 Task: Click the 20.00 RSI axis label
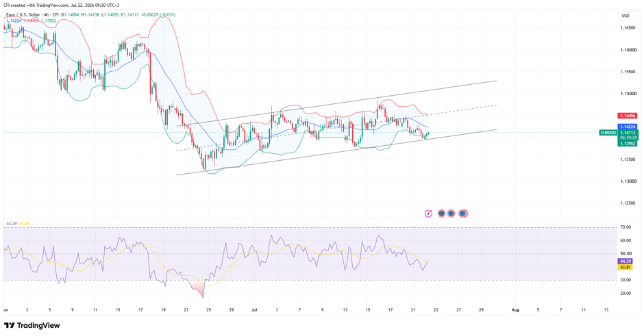626,294
